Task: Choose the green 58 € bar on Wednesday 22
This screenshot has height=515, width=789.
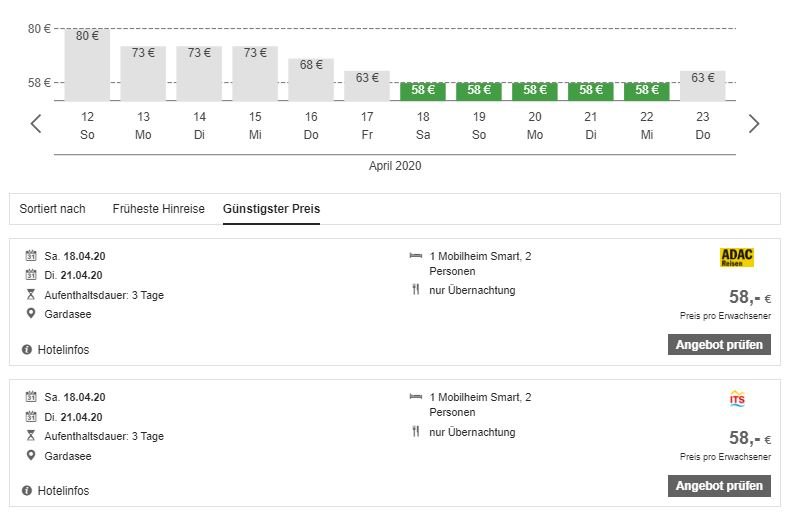Action: pos(647,91)
